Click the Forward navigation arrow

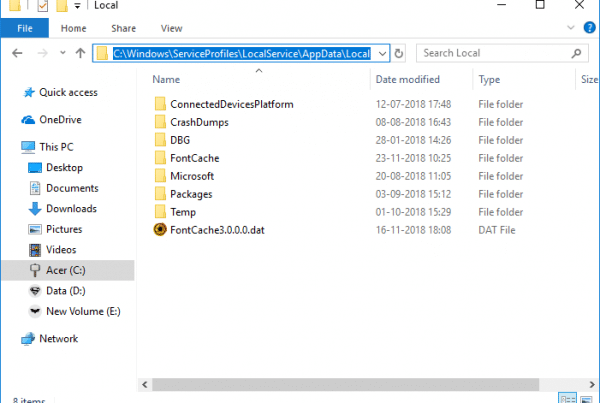click(42, 53)
